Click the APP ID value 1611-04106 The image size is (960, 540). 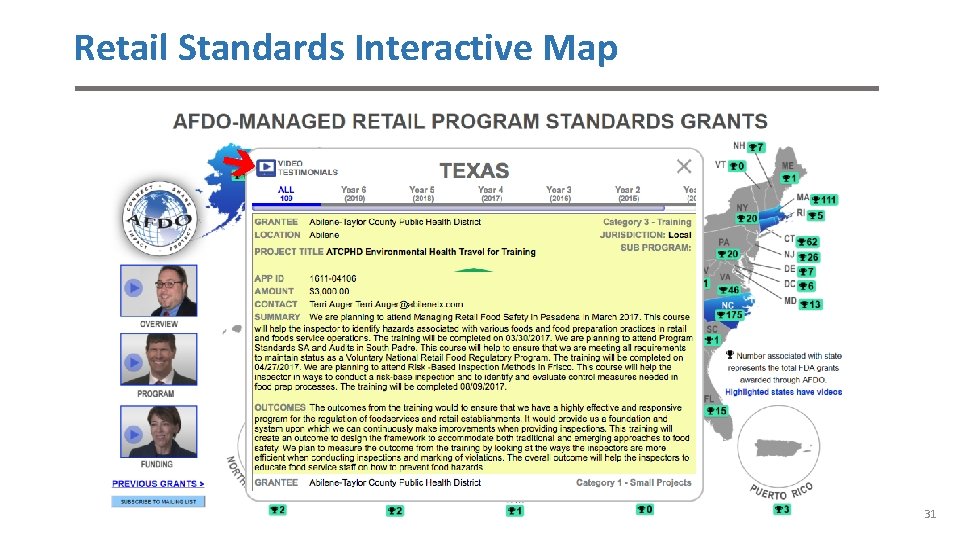click(332, 279)
